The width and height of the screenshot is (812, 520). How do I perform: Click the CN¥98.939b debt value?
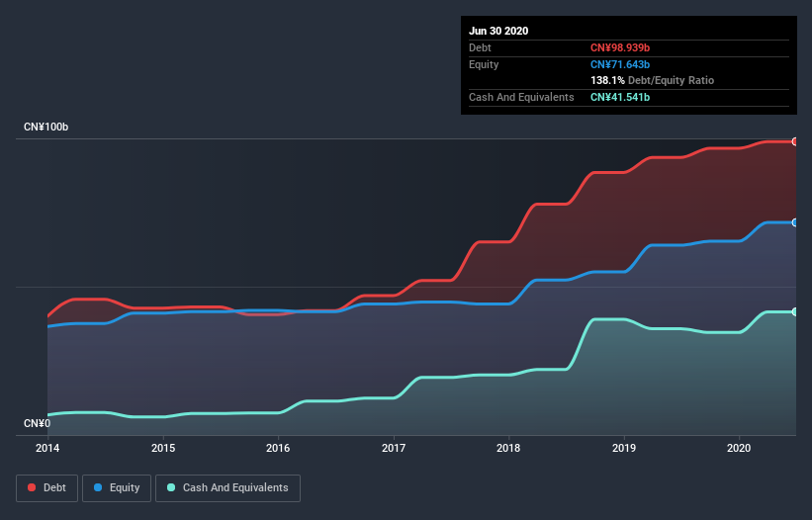click(620, 47)
